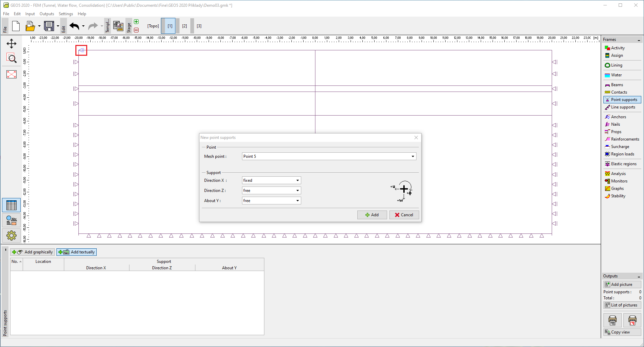Click the Save disk icon
644x347 pixels.
[x=49, y=26]
